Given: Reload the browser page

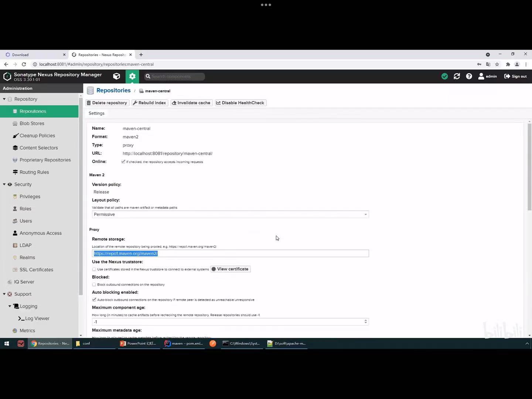Looking at the screenshot, I should (x=24, y=64).
